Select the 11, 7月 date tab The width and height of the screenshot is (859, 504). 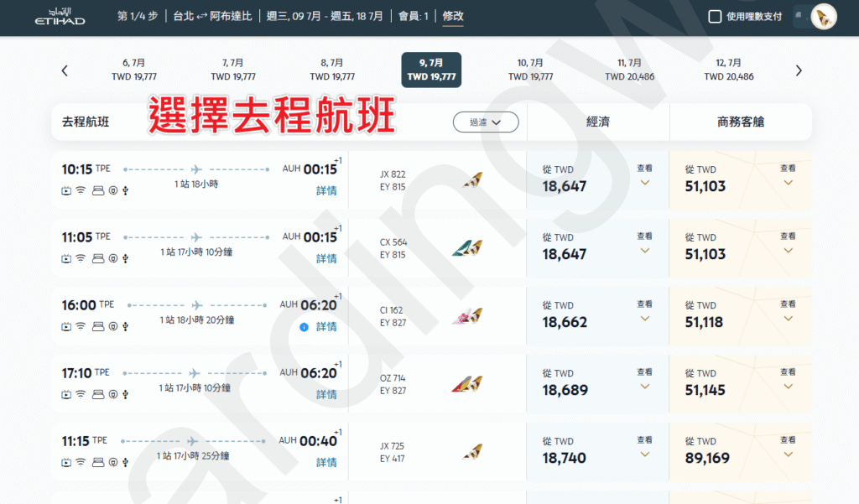click(x=629, y=70)
